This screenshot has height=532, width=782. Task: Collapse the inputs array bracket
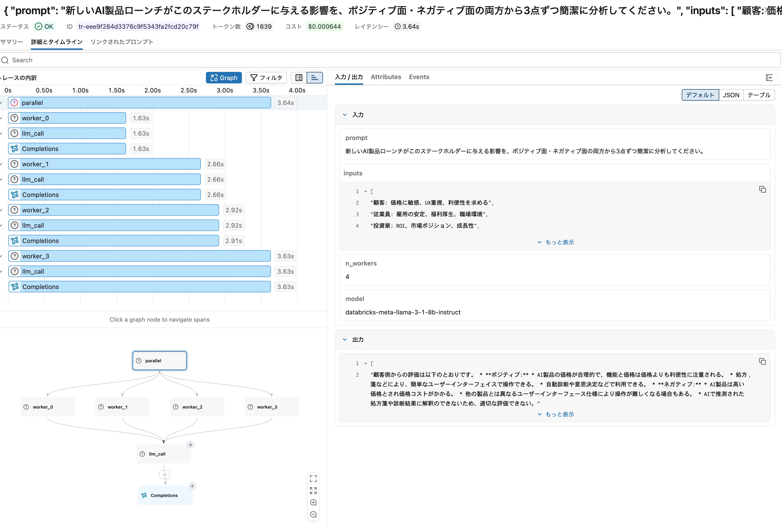click(x=365, y=191)
